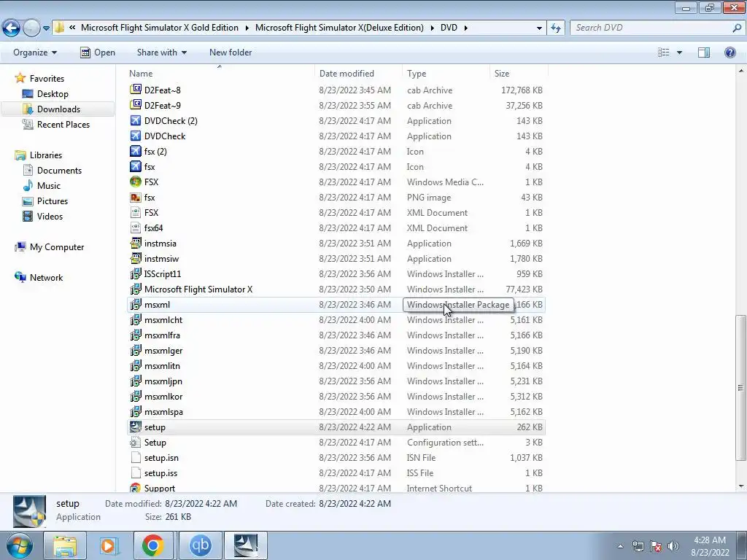The height and width of the screenshot is (560, 747).
Task: Select Microsoft Flight Simulator X installer icon
Action: [x=136, y=289]
